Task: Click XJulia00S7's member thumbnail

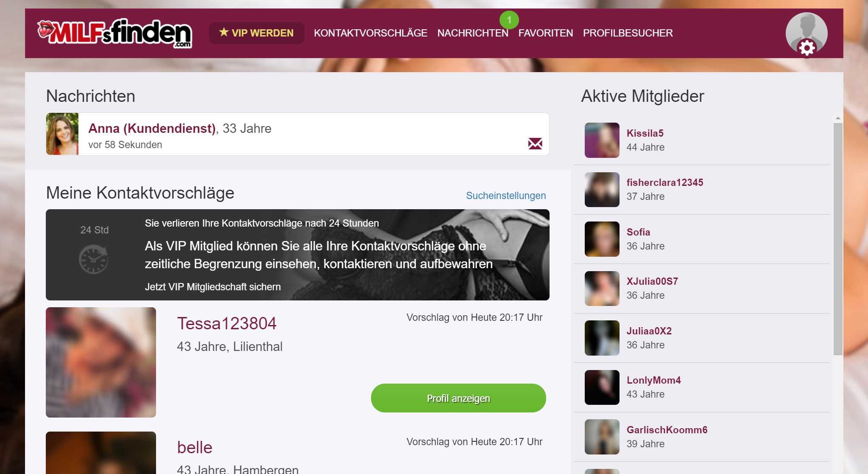Action: pos(602,289)
